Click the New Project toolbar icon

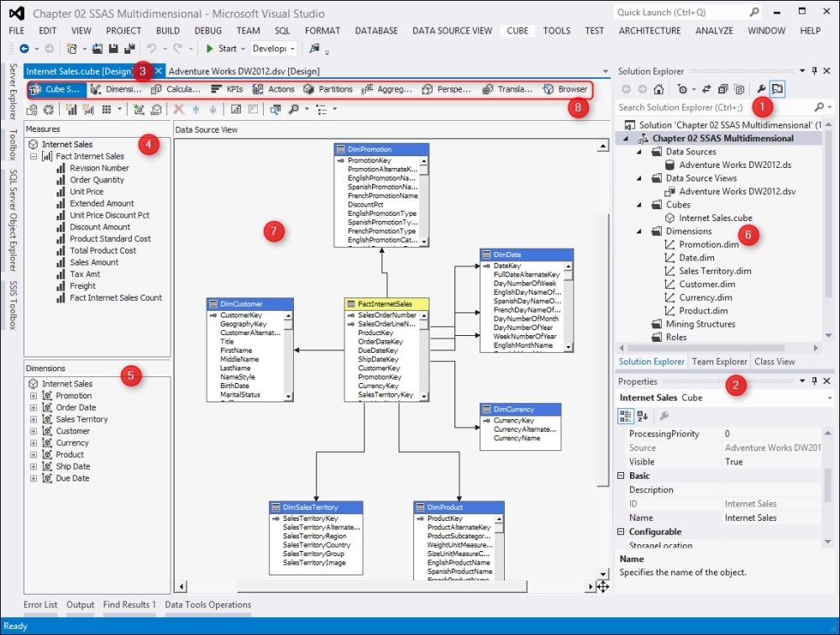(71, 49)
